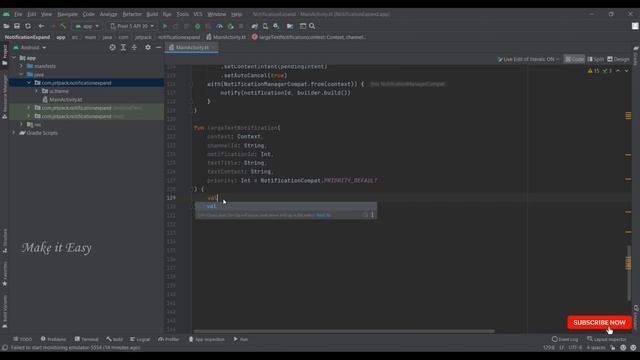Image resolution: width=640 pixels, height=360 pixels.
Task: Start debugging with bug icon
Action: (x=198, y=26)
